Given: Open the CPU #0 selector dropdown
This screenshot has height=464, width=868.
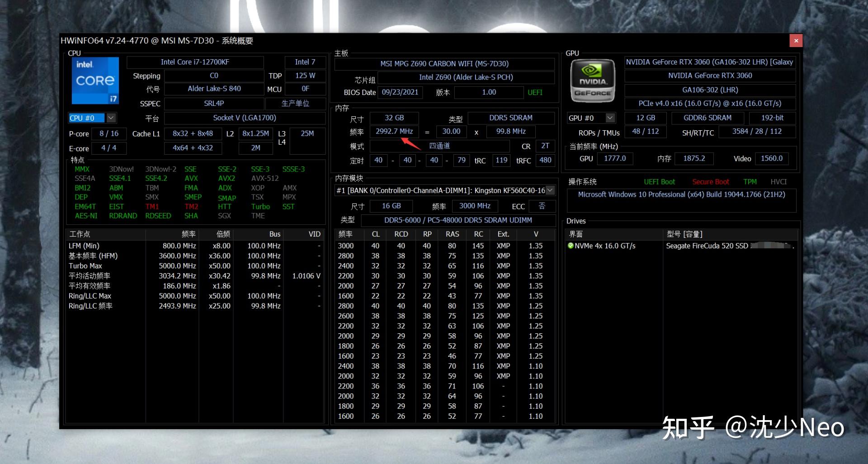Looking at the screenshot, I should [x=111, y=118].
